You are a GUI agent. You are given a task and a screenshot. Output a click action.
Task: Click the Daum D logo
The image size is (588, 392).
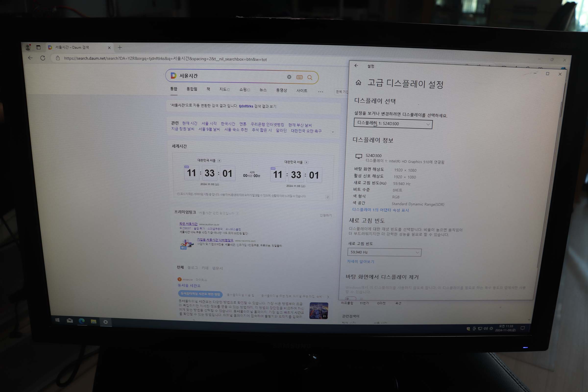(173, 75)
